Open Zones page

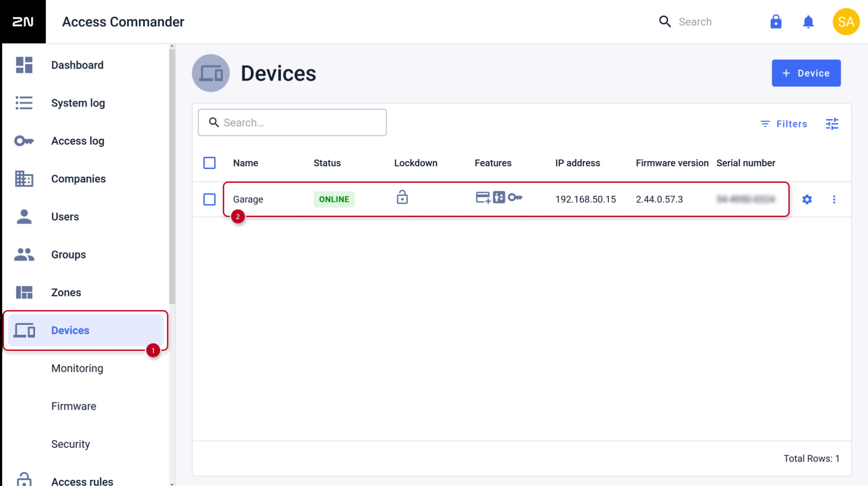(66, 292)
